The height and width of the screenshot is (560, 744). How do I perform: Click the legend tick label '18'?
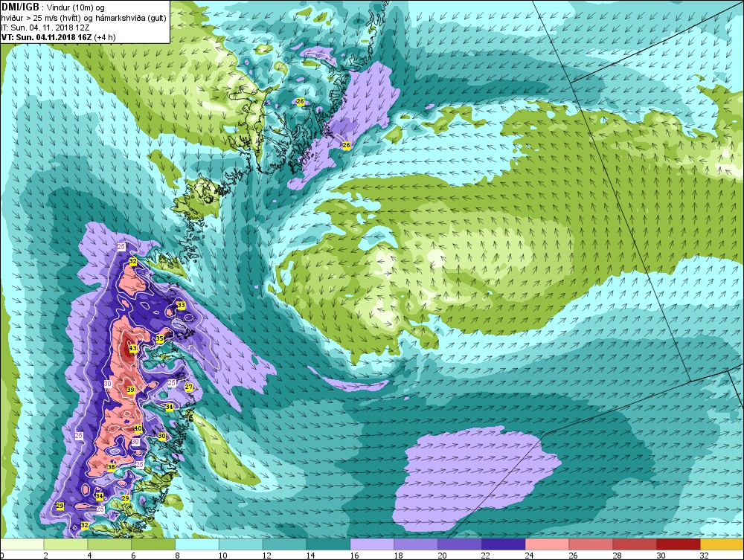pyautogui.click(x=397, y=556)
